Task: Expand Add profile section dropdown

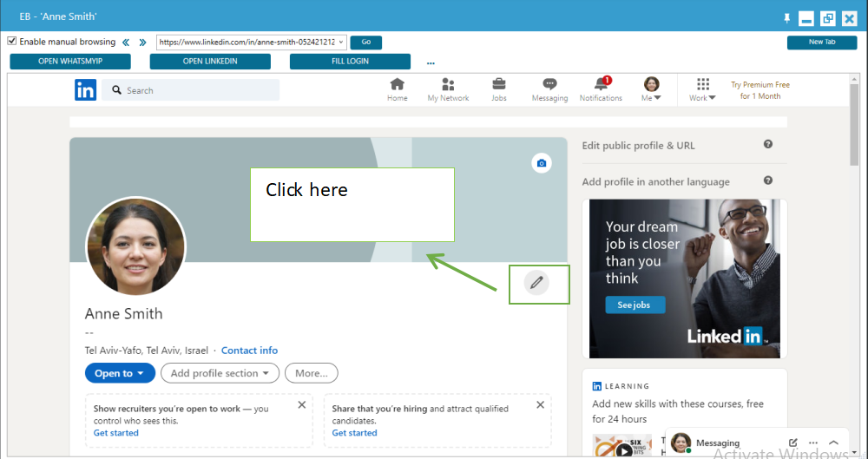Action: coord(220,373)
